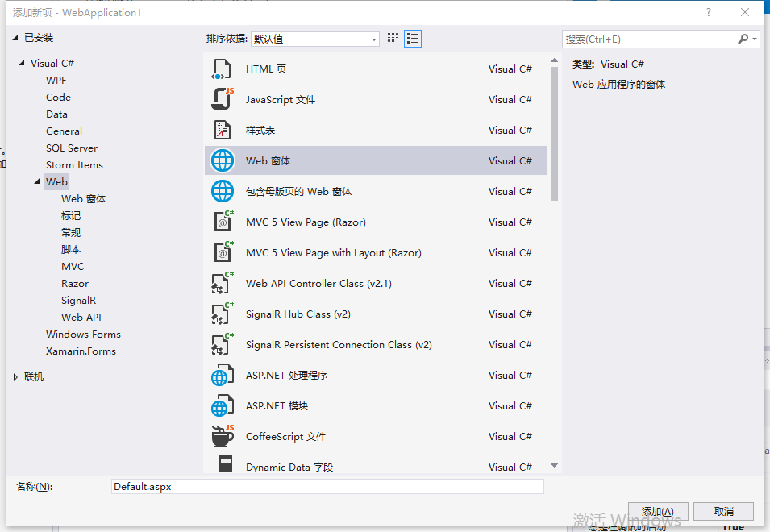Click 'ASP.NET 处理程序' template name
This screenshot has height=532, width=770.
(286, 376)
